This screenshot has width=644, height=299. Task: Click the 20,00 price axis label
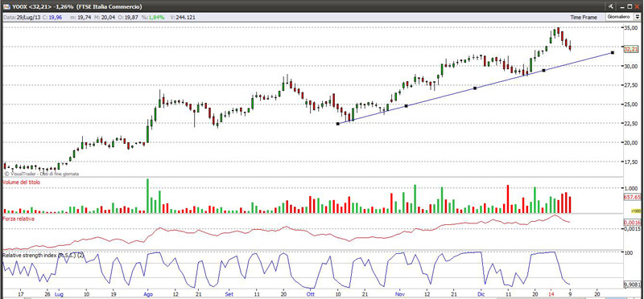coord(630,143)
